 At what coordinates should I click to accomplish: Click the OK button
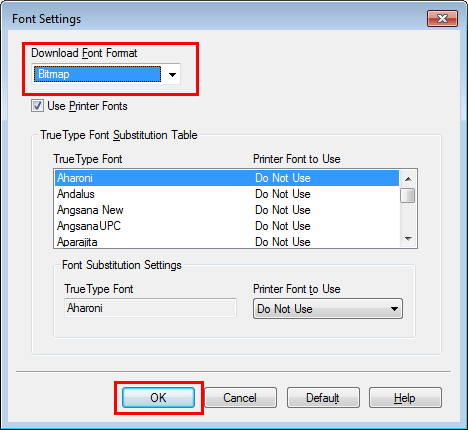click(x=158, y=397)
